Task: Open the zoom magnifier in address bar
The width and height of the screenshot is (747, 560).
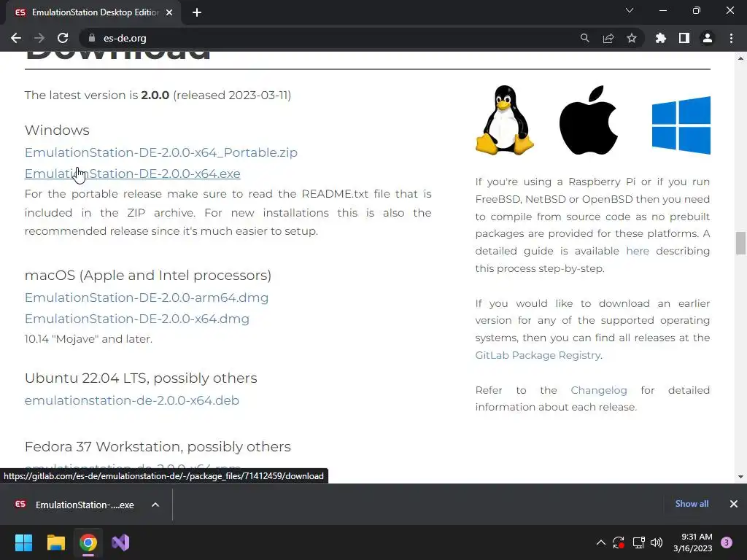Action: [x=584, y=38]
